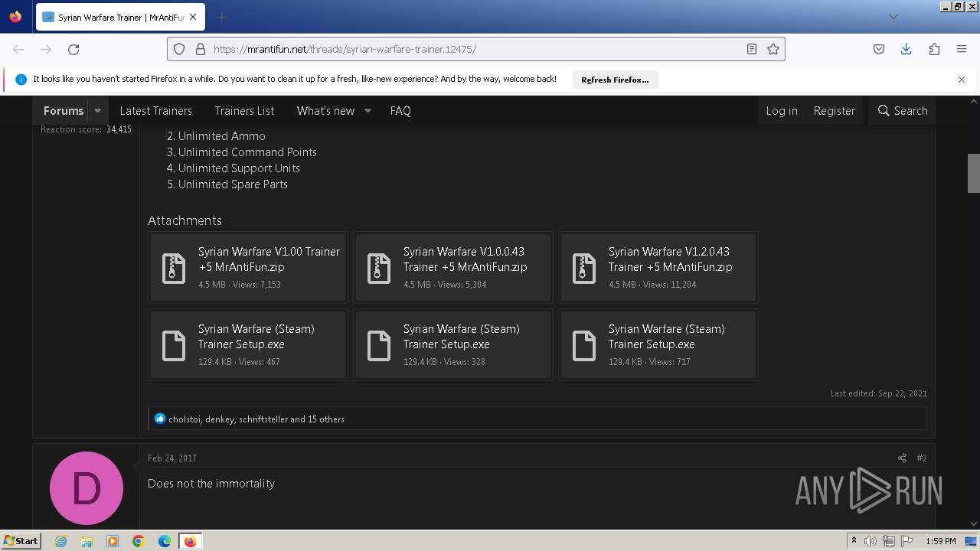Image resolution: width=980 pixels, height=551 pixels.
Task: Open the Pocket save icon
Action: coord(879,49)
